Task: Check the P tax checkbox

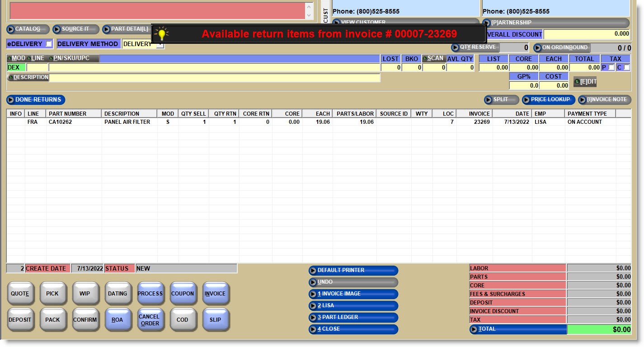Action: click(x=611, y=67)
